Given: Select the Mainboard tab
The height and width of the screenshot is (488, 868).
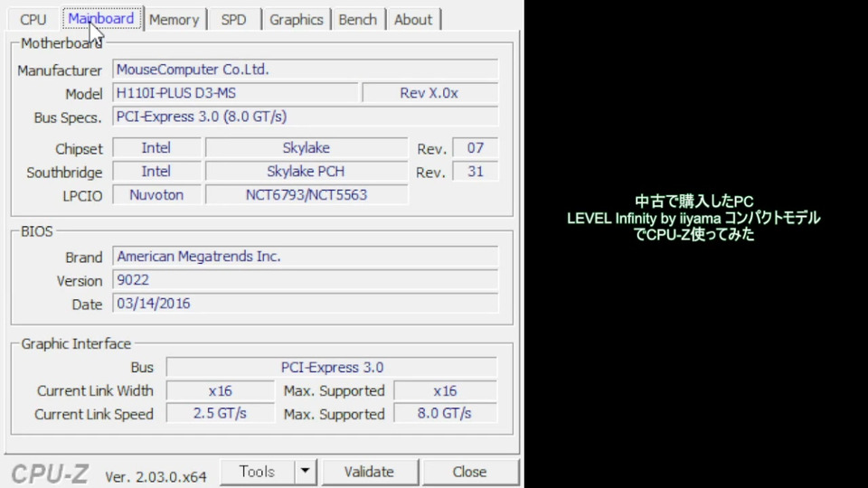Looking at the screenshot, I should 101,19.
